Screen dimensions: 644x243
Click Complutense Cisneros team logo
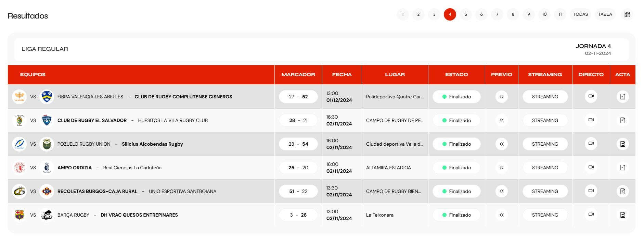point(47,97)
